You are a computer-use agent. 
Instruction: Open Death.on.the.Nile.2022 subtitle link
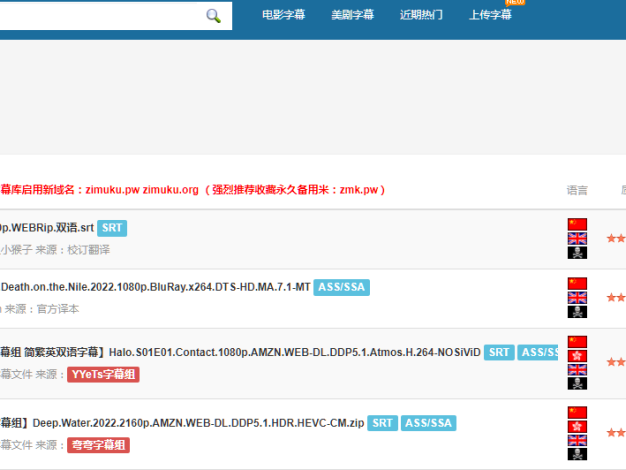point(155,287)
